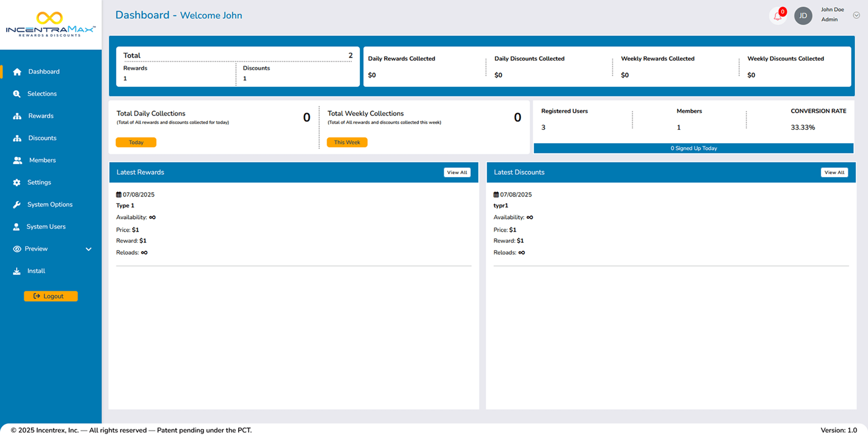Toggle the Today filter on daily collections
Viewport: 868px width, 437px height.
point(136,142)
